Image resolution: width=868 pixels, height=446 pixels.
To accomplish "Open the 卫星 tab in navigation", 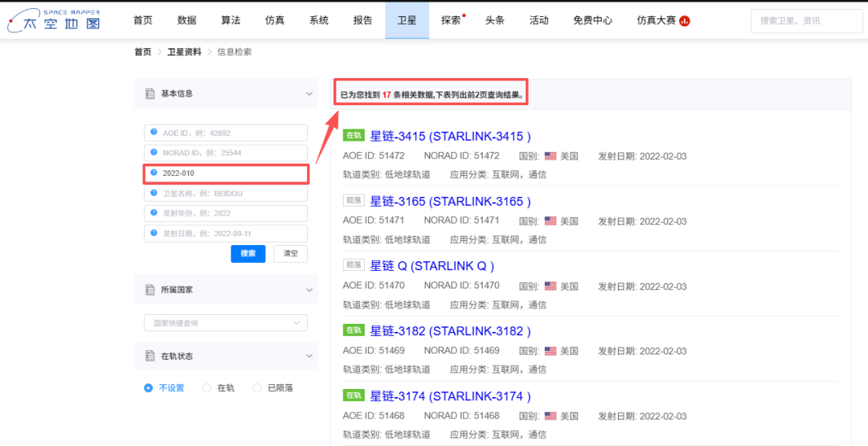I will click(407, 20).
